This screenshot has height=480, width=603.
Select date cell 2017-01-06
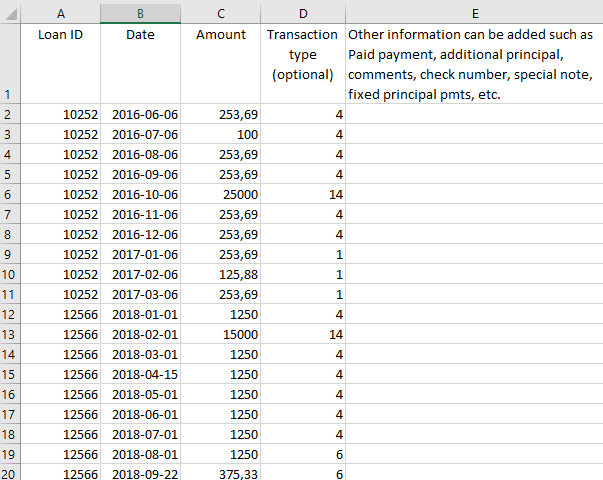140,254
